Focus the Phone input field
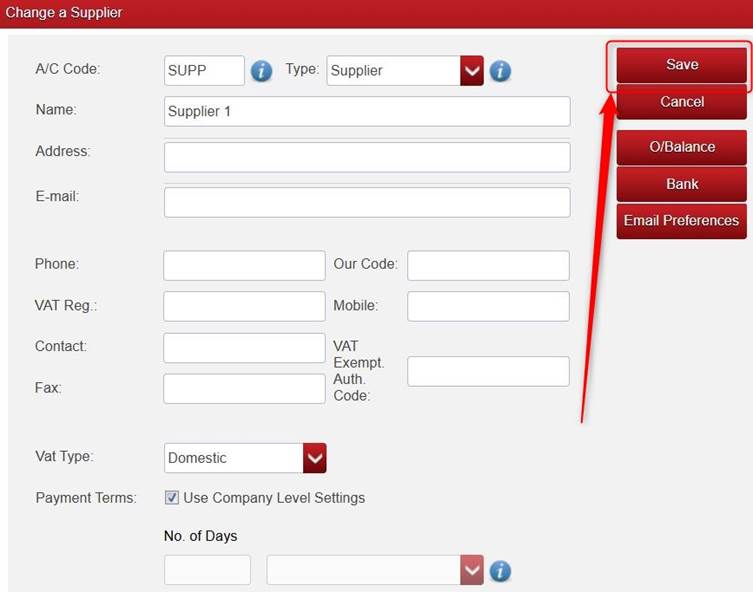Image resolution: width=753 pixels, height=592 pixels. [x=244, y=266]
